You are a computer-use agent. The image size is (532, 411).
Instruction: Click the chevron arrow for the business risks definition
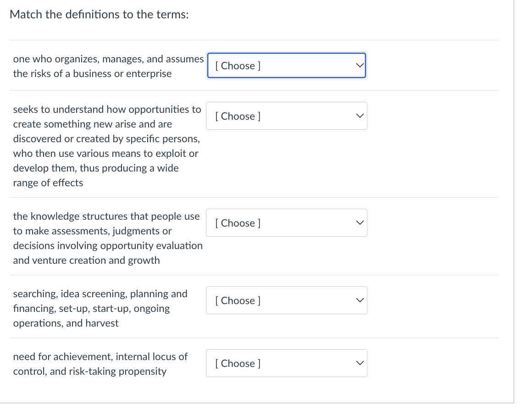point(360,66)
